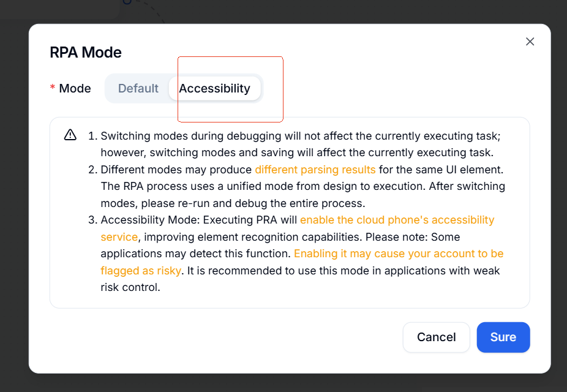Close the RPA Mode dialog
The height and width of the screenshot is (392, 567).
pyautogui.click(x=530, y=41)
